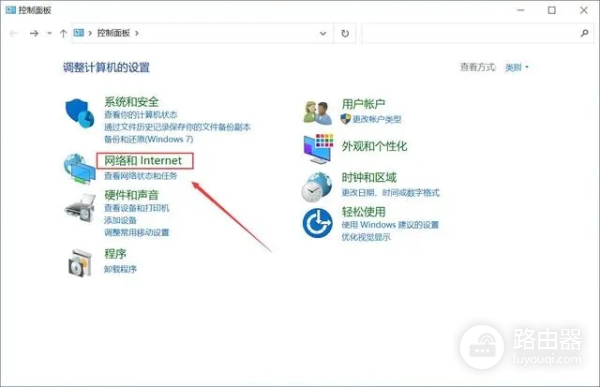Open the Programs disc box icon
Image resolution: width=600 pixels, height=387 pixels.
pyautogui.click(x=80, y=263)
